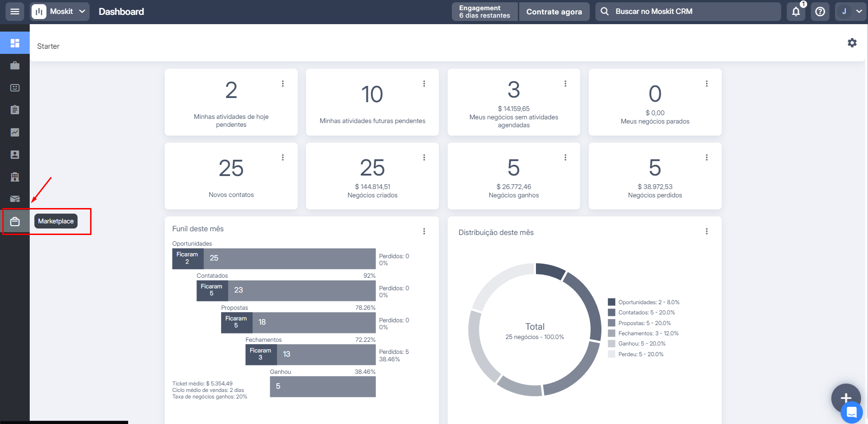The image size is (868, 424).
Task: Open the companies building icon in sidebar
Action: click(x=15, y=177)
